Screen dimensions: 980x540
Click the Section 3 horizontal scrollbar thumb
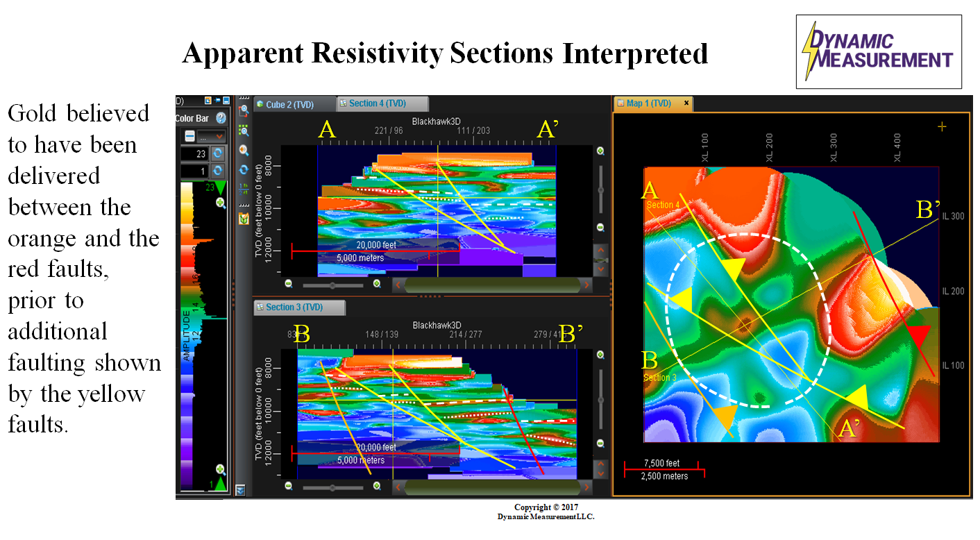point(492,487)
